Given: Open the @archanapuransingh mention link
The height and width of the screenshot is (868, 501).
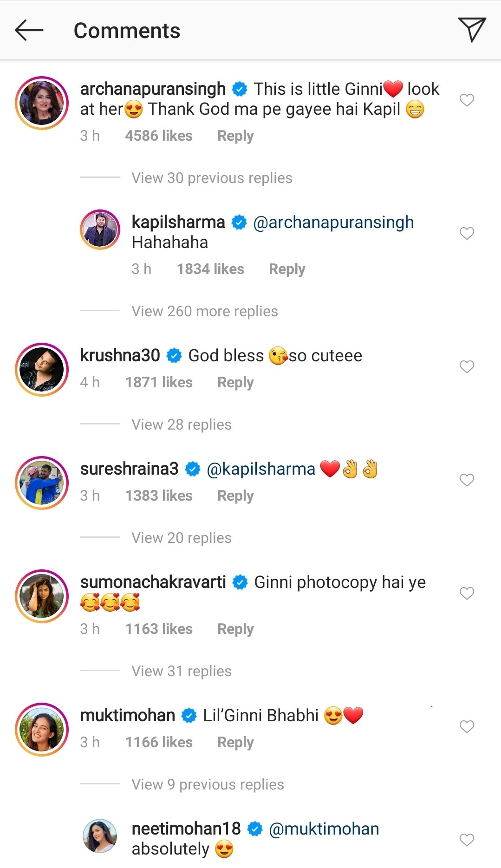Looking at the screenshot, I should point(333,222).
